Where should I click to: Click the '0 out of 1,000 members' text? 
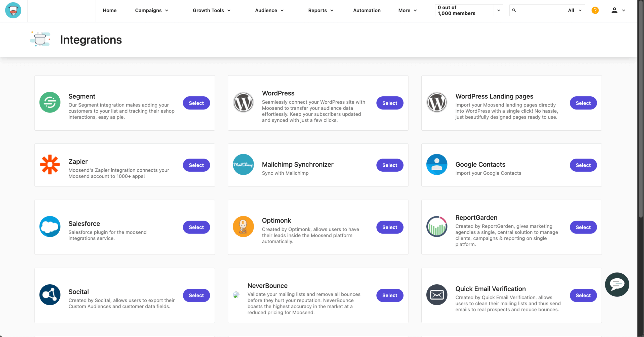click(456, 10)
